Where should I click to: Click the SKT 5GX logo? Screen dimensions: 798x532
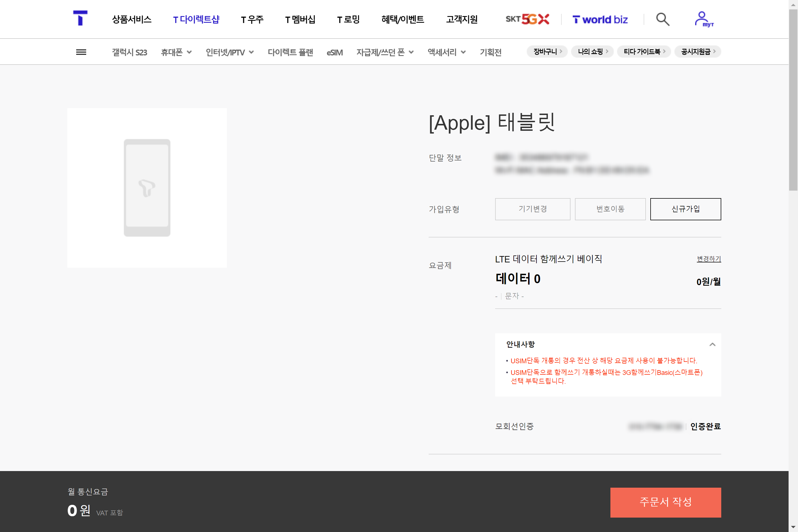(527, 19)
